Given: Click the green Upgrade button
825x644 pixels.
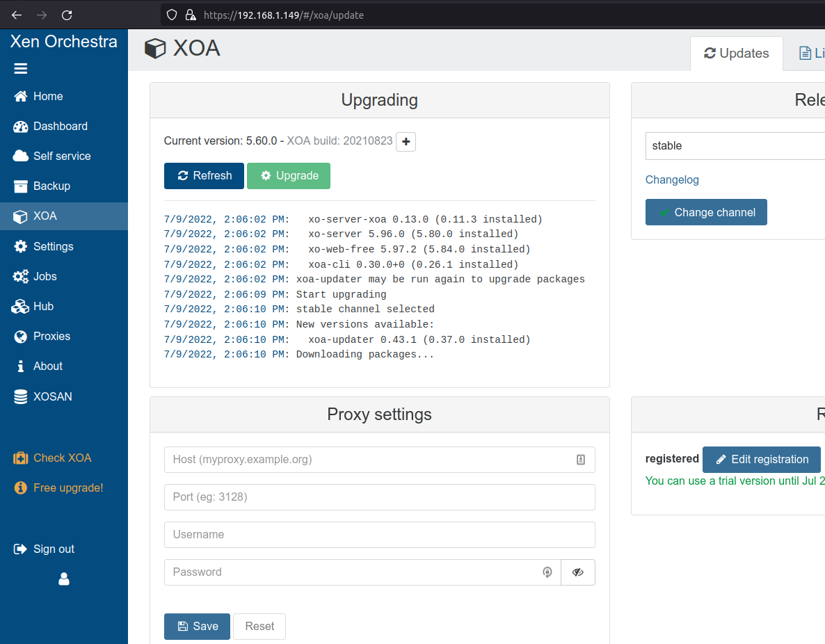Looking at the screenshot, I should (x=289, y=176).
